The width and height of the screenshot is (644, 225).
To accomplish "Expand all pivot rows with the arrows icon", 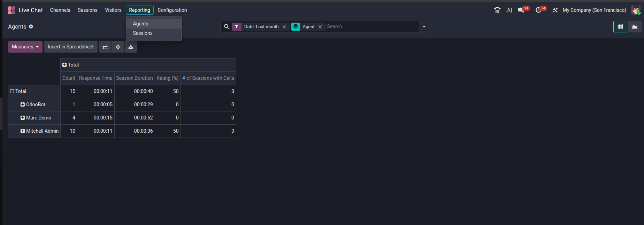I will 118,47.
